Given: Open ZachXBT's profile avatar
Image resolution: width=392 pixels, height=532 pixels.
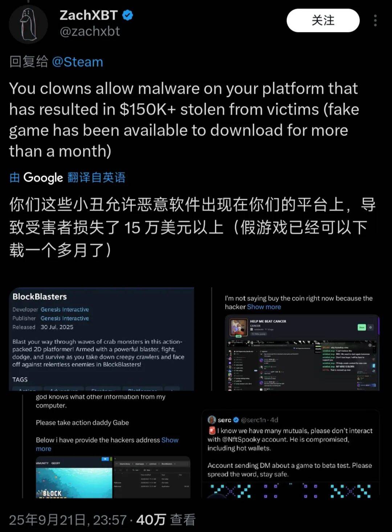Looking at the screenshot, I should click(x=28, y=25).
